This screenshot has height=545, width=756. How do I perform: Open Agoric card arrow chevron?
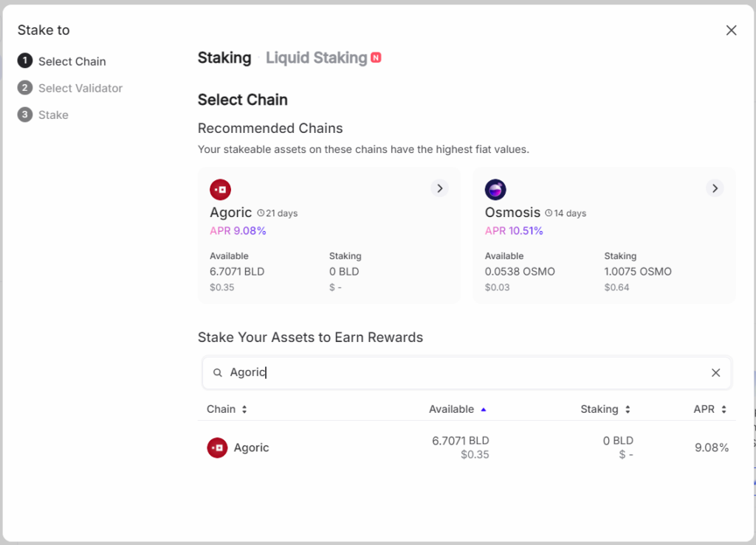click(439, 188)
